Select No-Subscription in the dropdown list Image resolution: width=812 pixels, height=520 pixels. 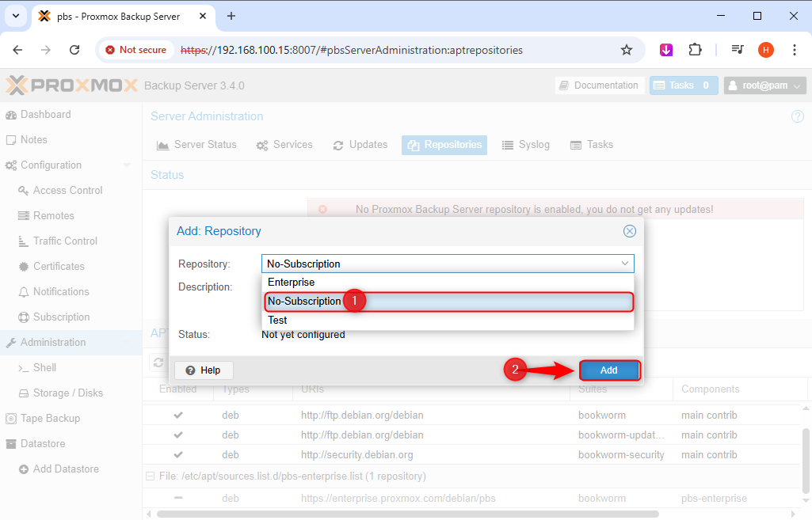(448, 301)
